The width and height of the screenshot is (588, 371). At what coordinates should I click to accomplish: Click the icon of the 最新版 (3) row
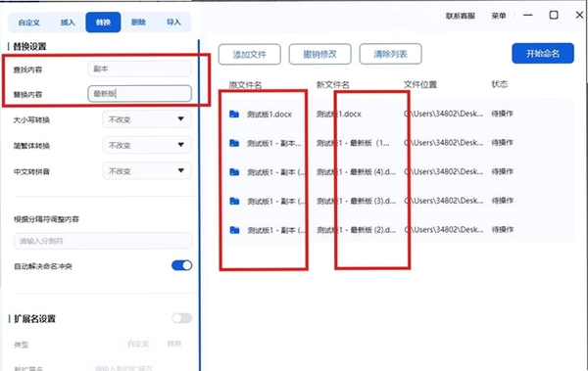tap(234, 201)
